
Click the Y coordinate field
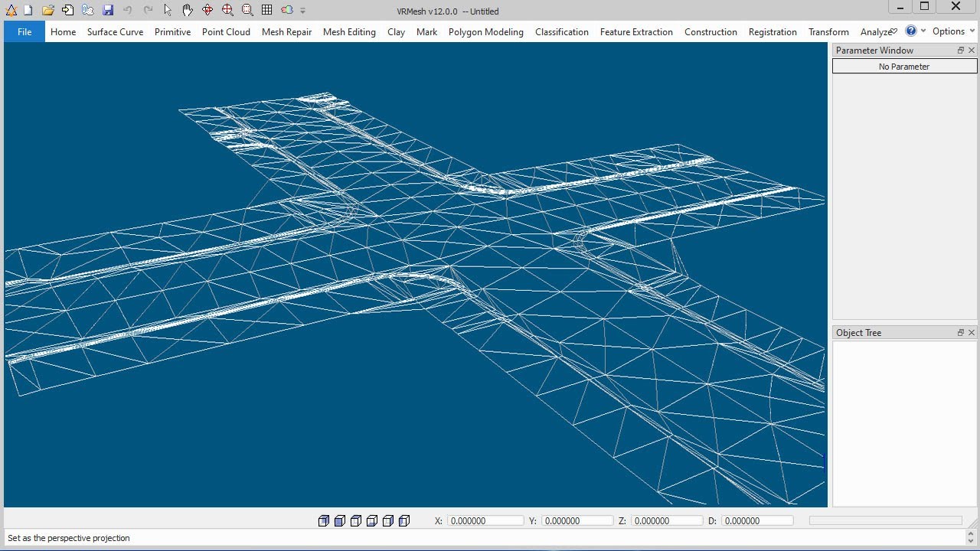577,521
